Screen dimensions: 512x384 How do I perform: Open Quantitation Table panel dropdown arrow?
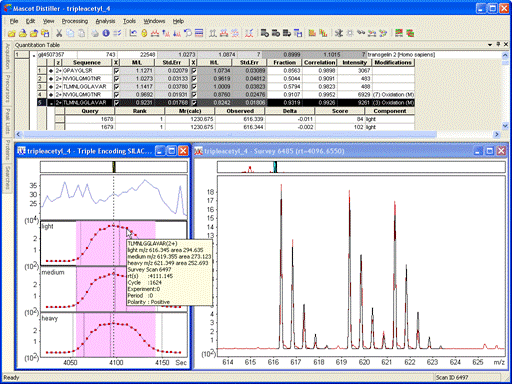(x=490, y=44)
